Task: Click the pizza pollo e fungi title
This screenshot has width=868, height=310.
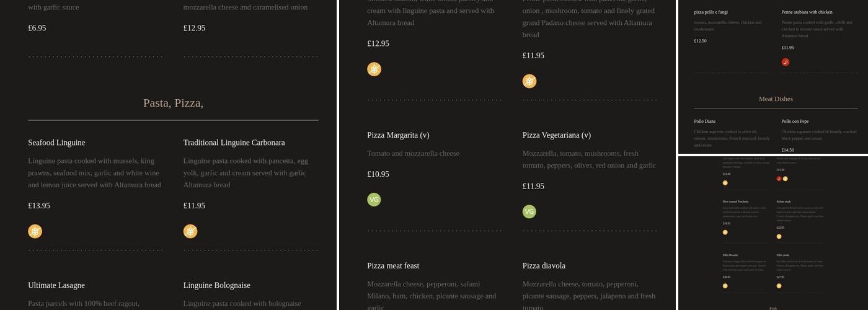Action: [x=711, y=12]
